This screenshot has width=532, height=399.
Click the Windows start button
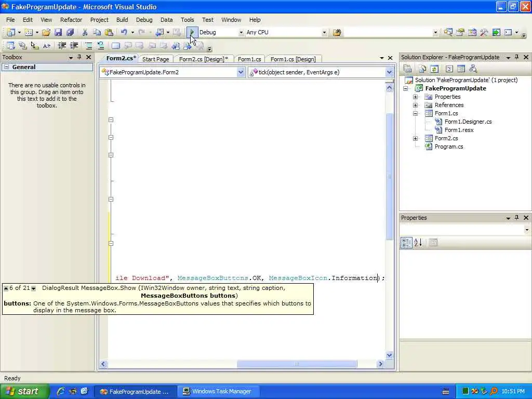[25, 391]
